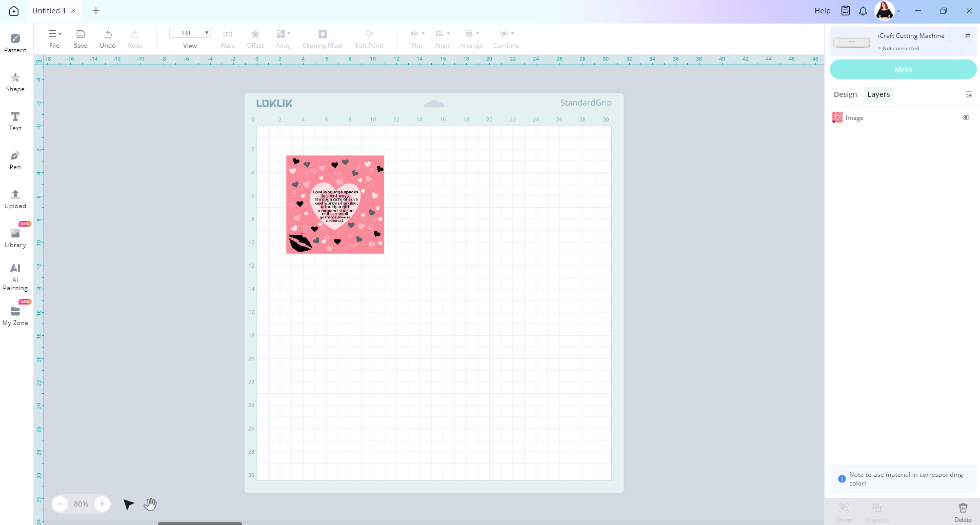Select the Untitled 1 document tab
This screenshot has width=980, height=525.
coord(49,11)
